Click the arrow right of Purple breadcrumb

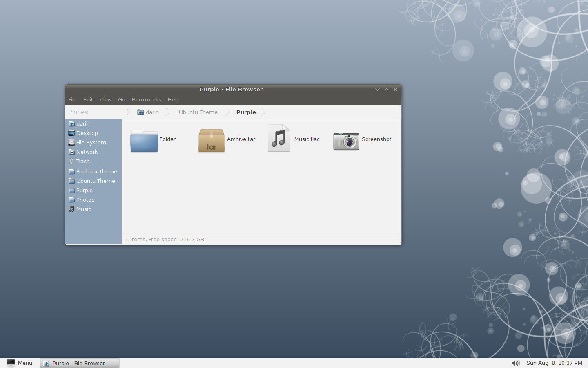click(x=264, y=112)
